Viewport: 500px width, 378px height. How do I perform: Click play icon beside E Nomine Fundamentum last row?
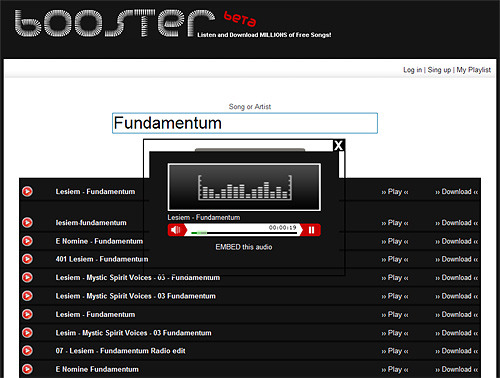point(27,369)
